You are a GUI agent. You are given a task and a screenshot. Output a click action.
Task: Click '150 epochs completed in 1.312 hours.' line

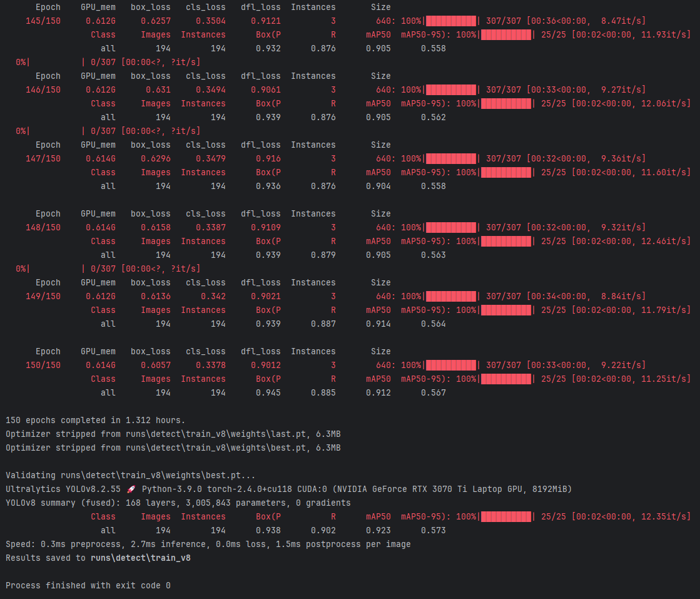[95, 421]
